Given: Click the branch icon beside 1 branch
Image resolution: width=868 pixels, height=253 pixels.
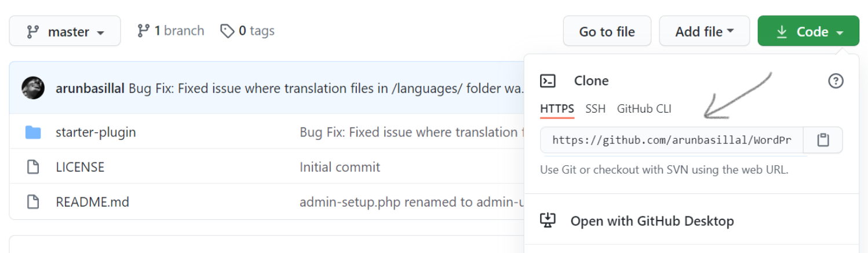Looking at the screenshot, I should point(143,31).
